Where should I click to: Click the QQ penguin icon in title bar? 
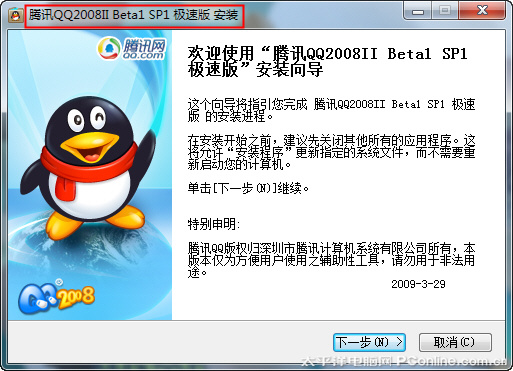click(15, 15)
